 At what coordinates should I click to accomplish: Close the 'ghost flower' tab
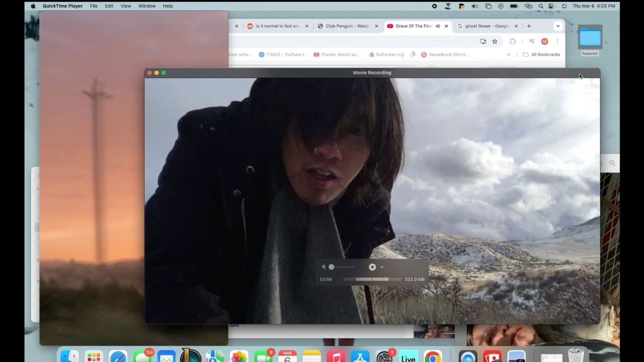pyautogui.click(x=516, y=26)
